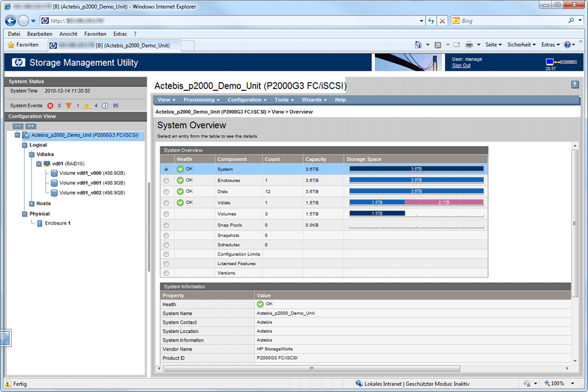Collapse the vd01 RAID10 node

tap(38, 164)
